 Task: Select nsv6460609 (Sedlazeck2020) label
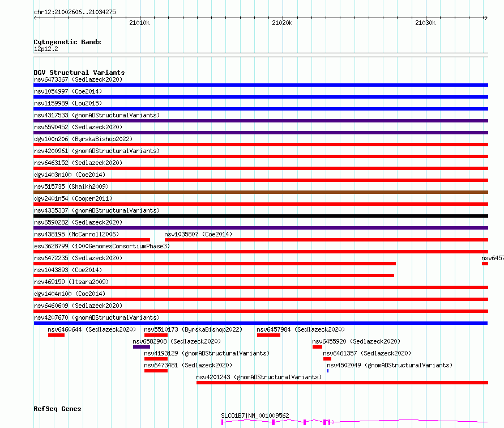78,306
